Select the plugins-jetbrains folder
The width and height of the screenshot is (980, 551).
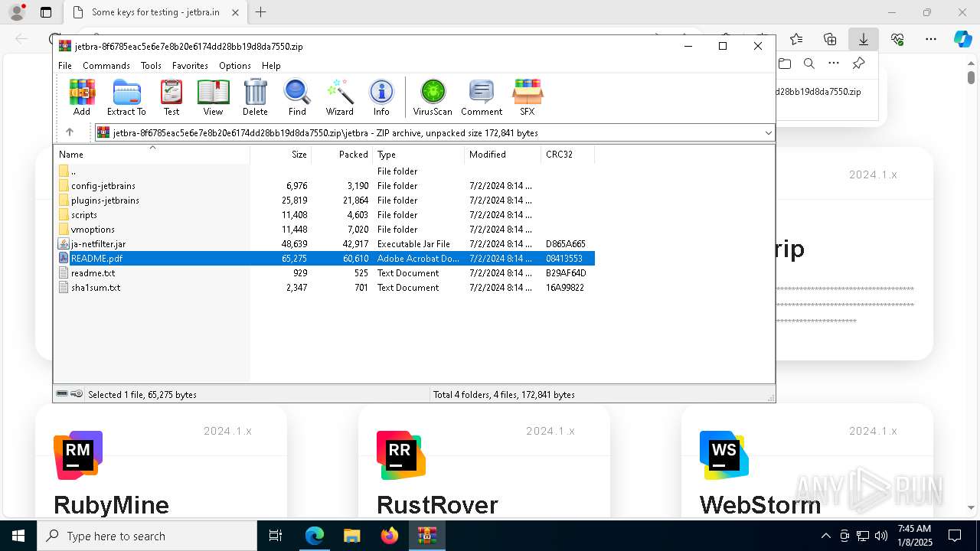325,201
